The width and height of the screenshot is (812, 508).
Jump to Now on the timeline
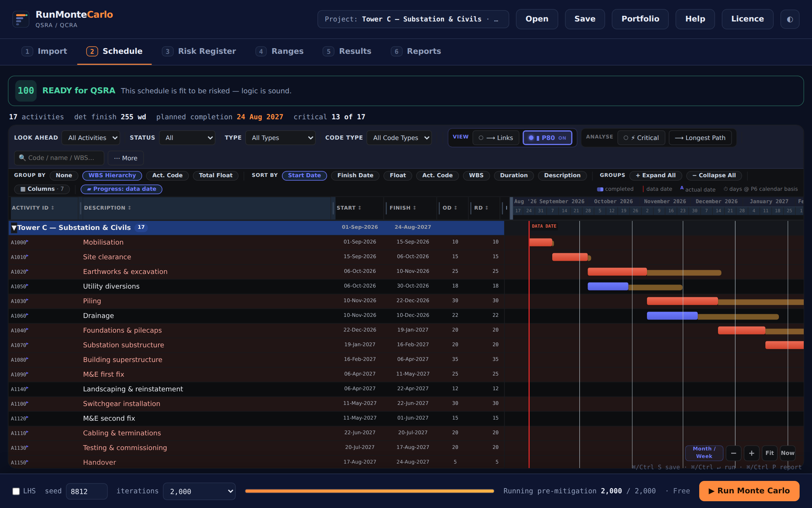click(x=788, y=453)
